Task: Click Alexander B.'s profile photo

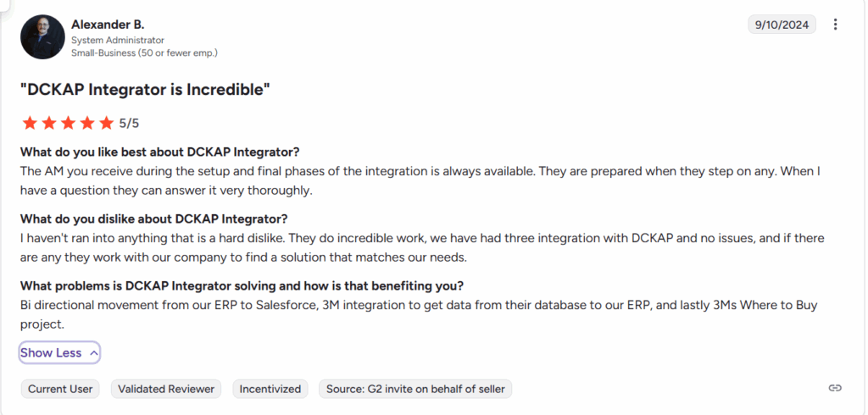Action: pos(42,37)
